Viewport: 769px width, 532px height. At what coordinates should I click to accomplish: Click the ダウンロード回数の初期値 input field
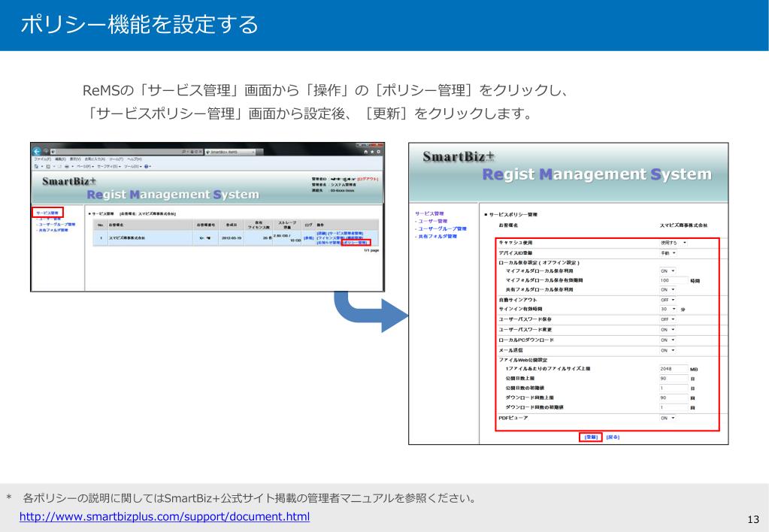[674, 407]
